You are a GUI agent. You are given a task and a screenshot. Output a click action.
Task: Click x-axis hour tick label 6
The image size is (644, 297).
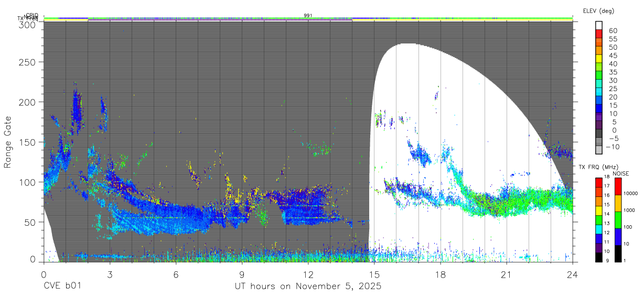point(176,274)
